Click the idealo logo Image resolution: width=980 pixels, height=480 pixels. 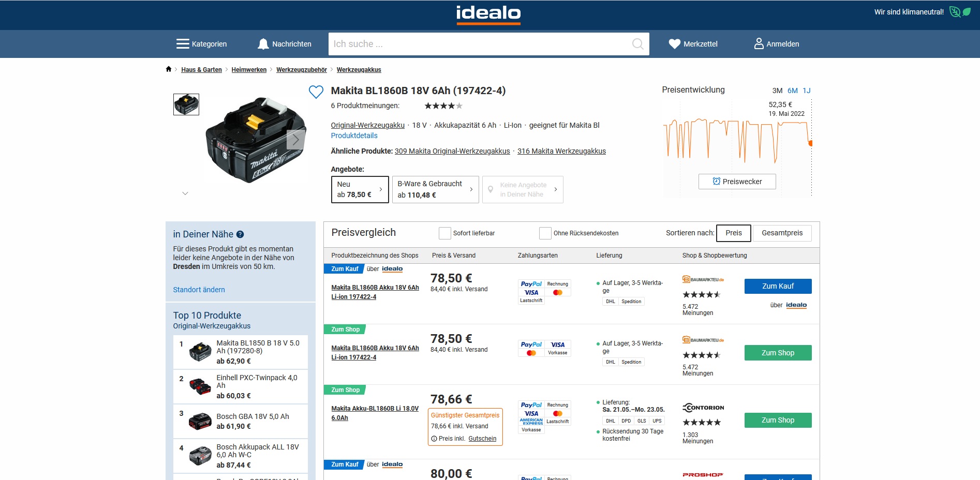[x=488, y=15]
